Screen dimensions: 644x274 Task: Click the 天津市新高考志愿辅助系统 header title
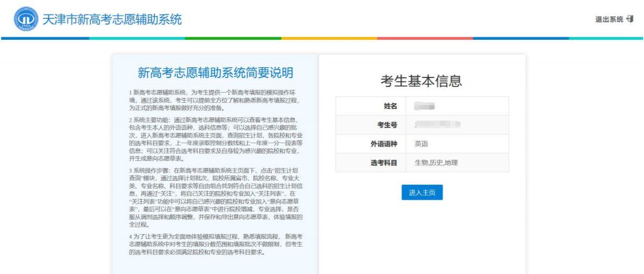[112, 20]
